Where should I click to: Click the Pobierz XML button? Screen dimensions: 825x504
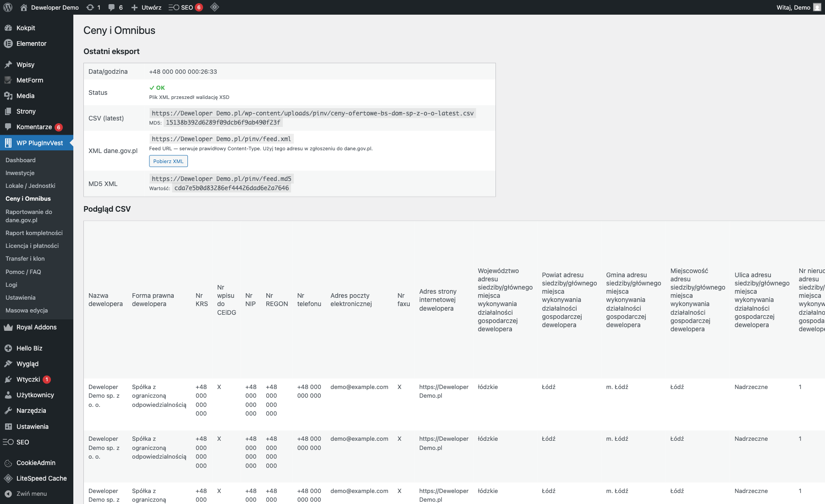click(x=168, y=161)
